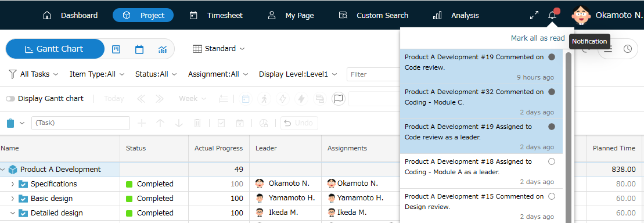Expand the Specifications task row
This screenshot has height=223, width=644.
pos(12,184)
